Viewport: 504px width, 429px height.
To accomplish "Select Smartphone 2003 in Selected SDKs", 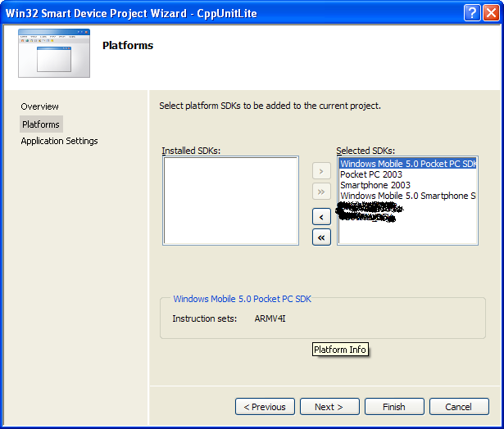I will tap(407, 185).
